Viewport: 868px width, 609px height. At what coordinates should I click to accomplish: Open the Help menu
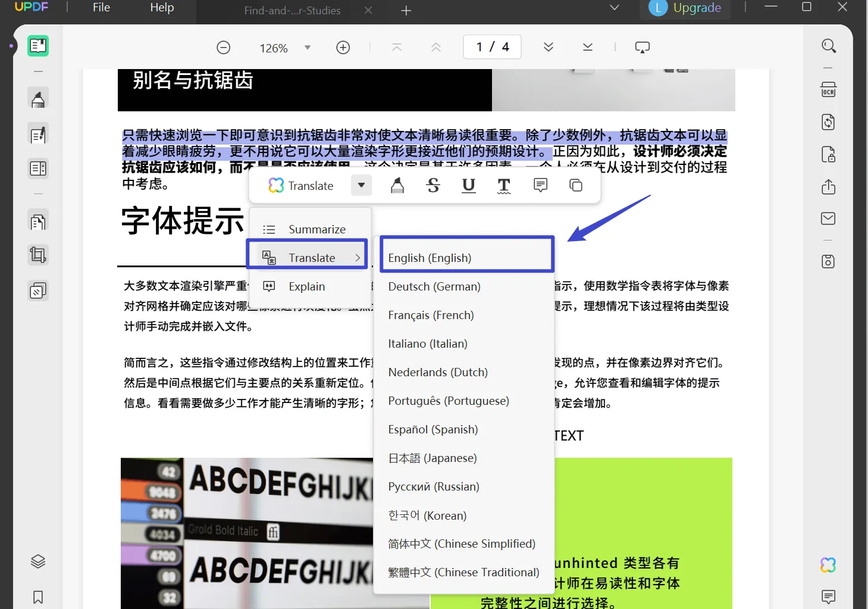click(162, 7)
